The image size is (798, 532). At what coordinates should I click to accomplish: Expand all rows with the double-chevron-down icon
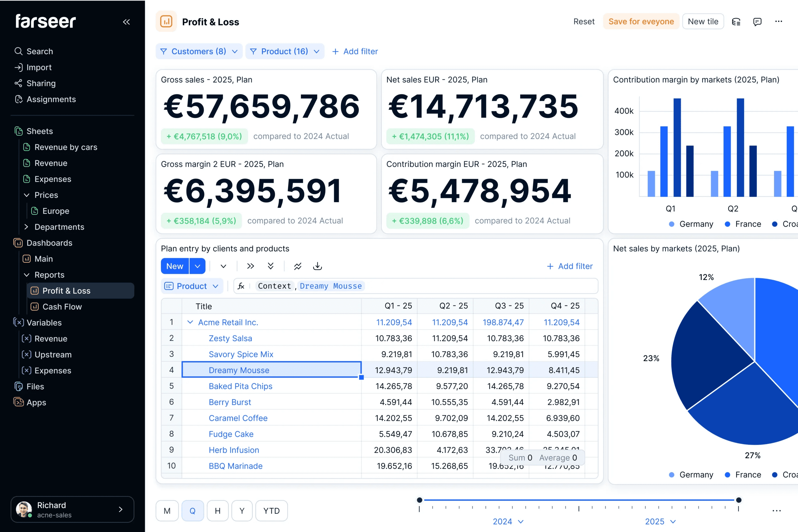[270, 266]
